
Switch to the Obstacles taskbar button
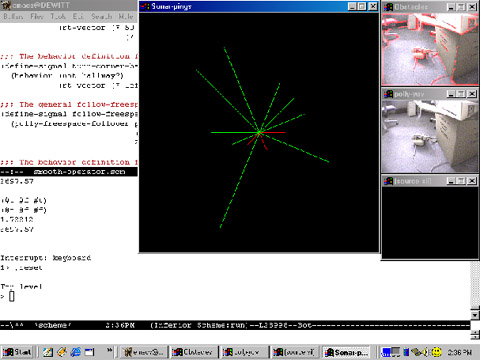pyautogui.click(x=193, y=352)
